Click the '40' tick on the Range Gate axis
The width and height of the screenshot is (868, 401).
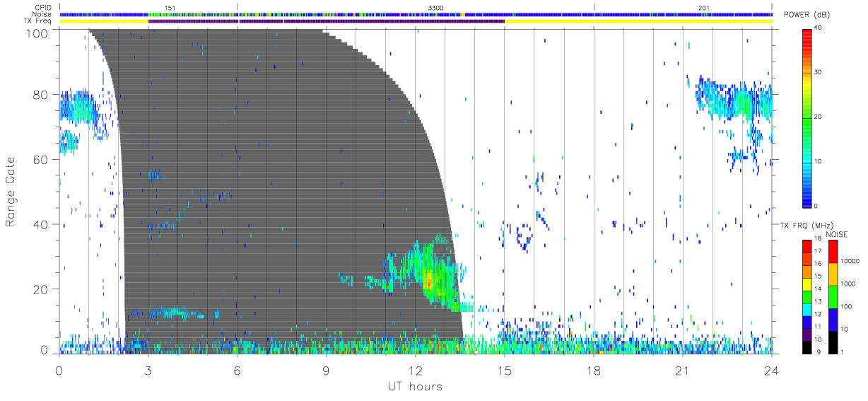[42, 224]
